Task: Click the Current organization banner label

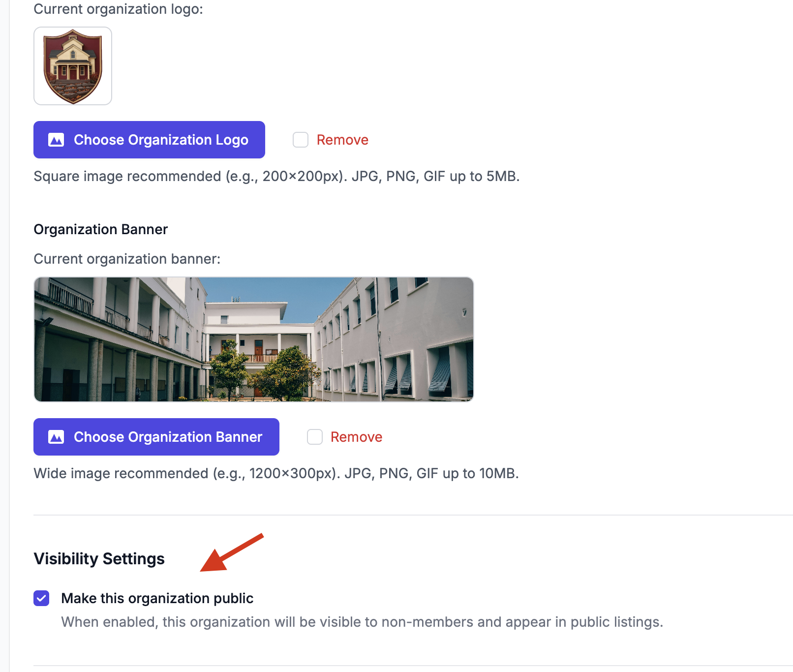Action: click(x=127, y=259)
